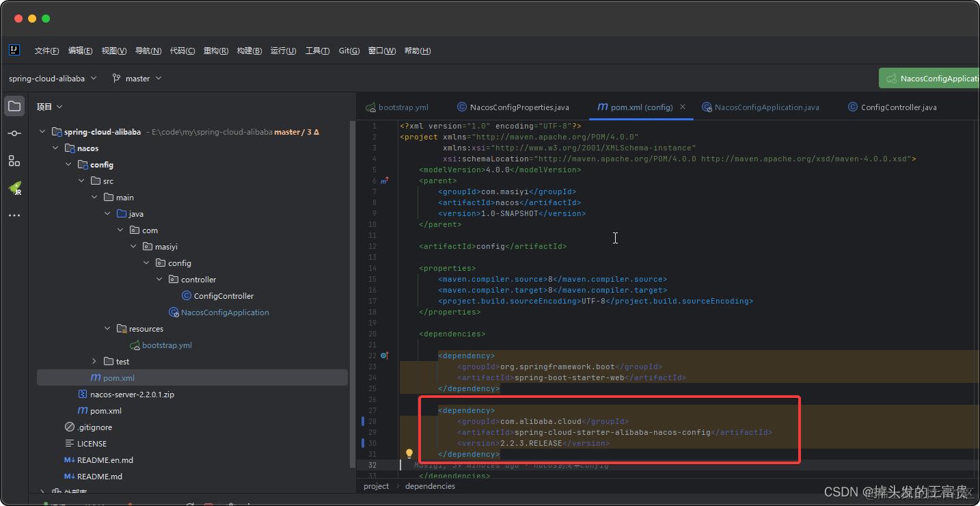Switch to NacosConfigApplication.java tab
The image size is (980, 506).
point(760,107)
